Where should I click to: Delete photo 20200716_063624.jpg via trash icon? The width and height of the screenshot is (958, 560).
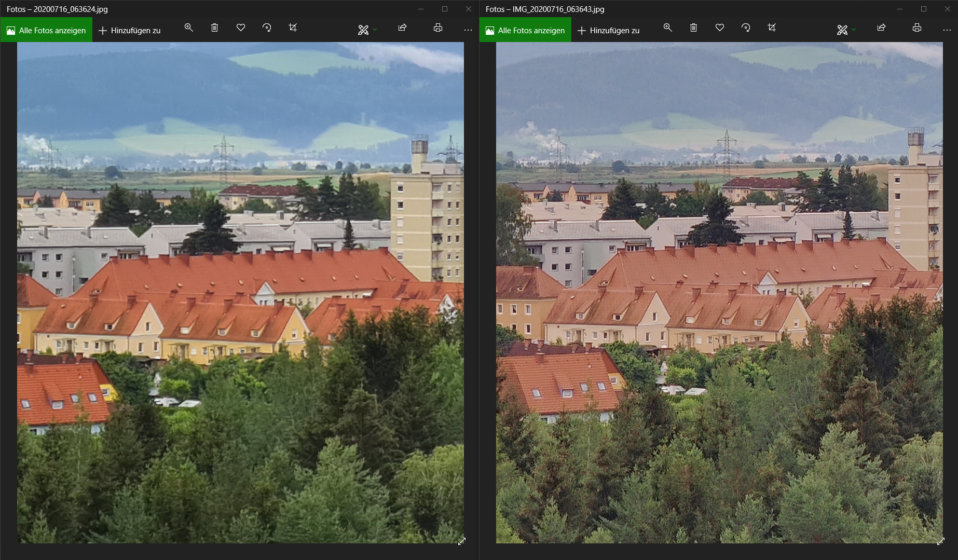(215, 28)
